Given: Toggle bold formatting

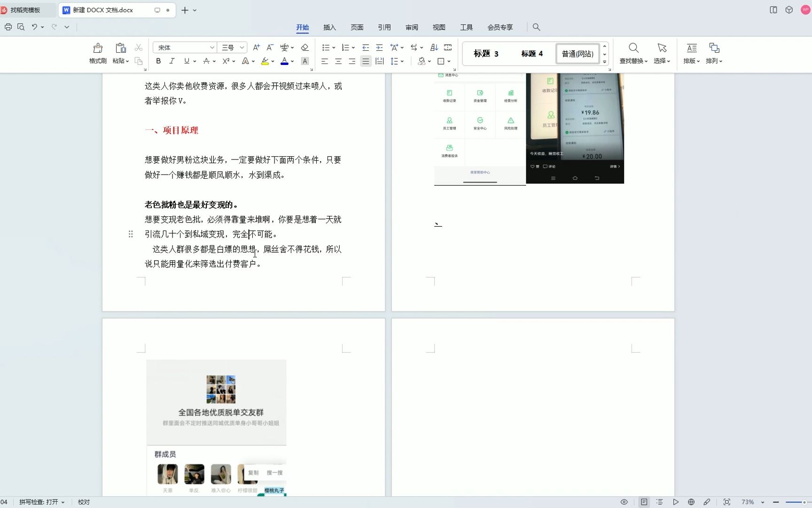Looking at the screenshot, I should pos(158,61).
